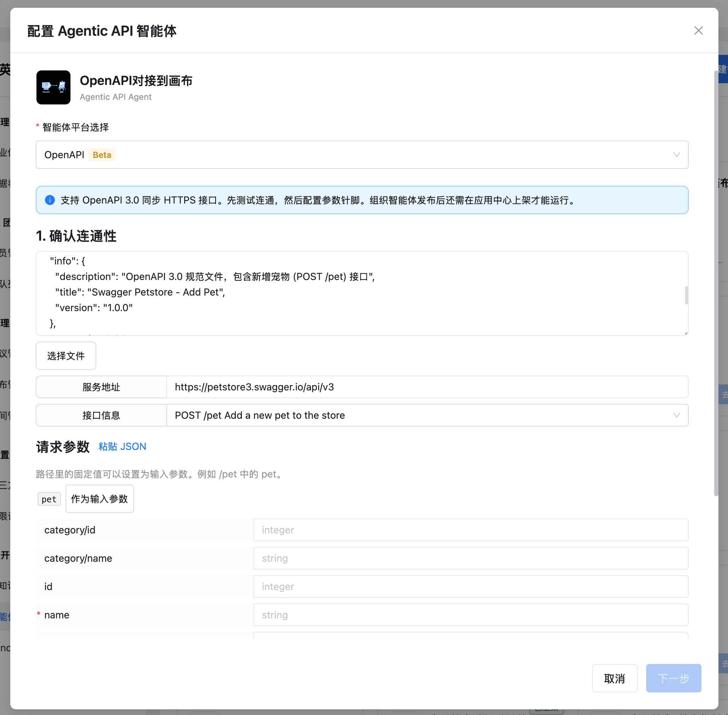
Task: Click the required name parameter label
Action: (57, 615)
